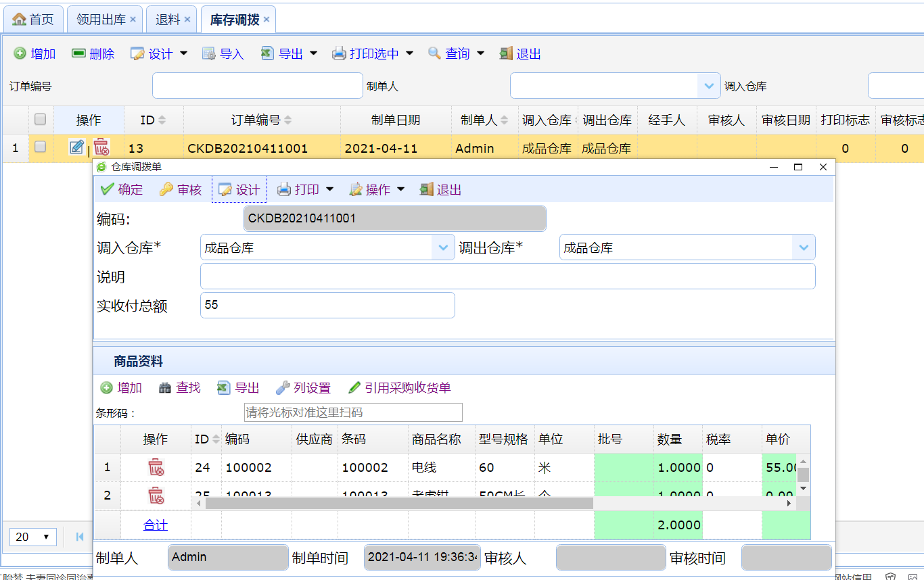Delete product row 电线 with trash icon
Image resolution: width=924 pixels, height=580 pixels.
tap(156, 467)
